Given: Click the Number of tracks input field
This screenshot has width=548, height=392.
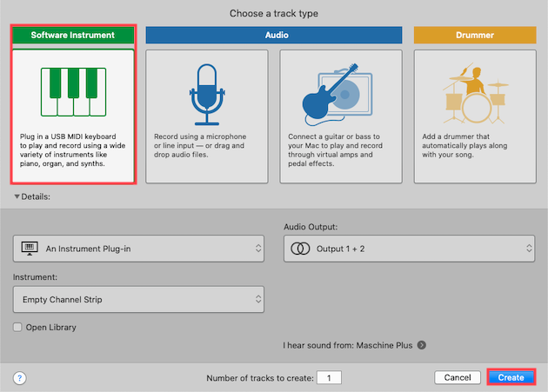Looking at the screenshot, I should point(330,377).
